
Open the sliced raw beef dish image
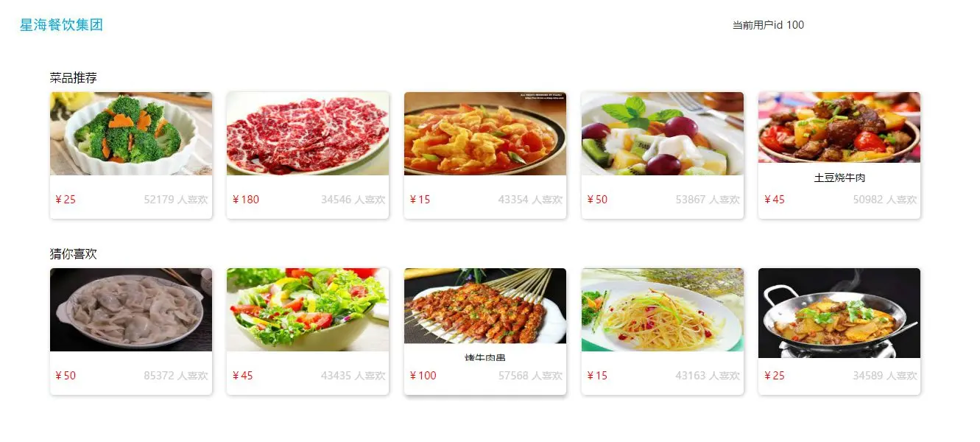[308, 133]
